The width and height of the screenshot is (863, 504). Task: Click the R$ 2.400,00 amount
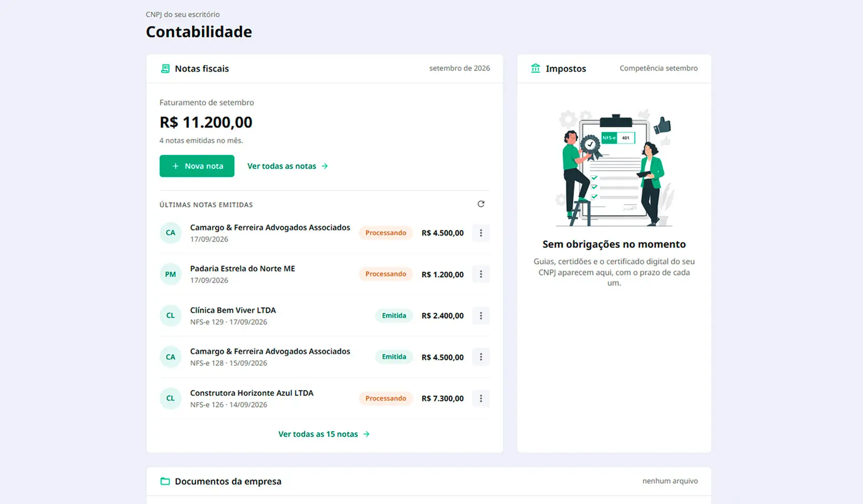pos(442,316)
